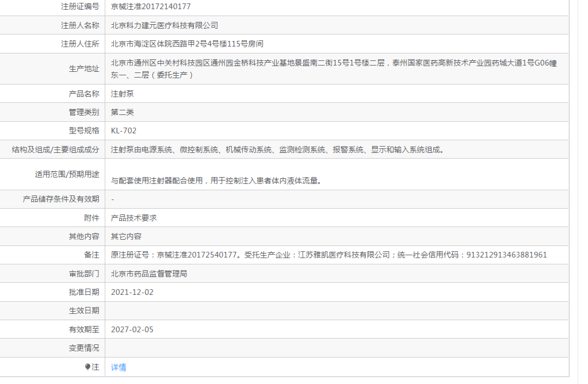Click the 其他内容 row label
Screen dimensions: 588x384
tap(84, 236)
